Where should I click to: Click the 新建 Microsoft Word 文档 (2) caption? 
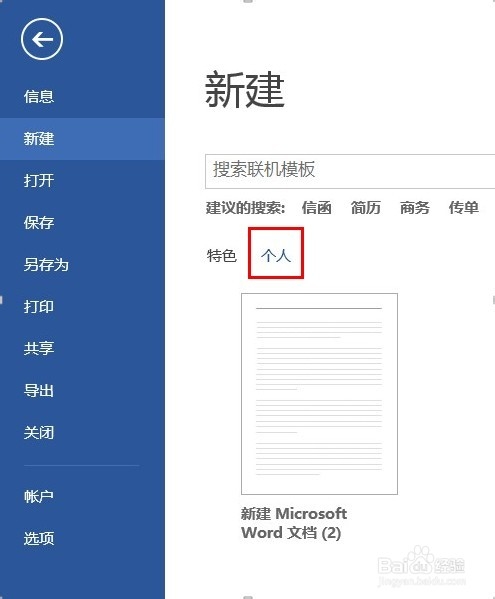pos(294,523)
